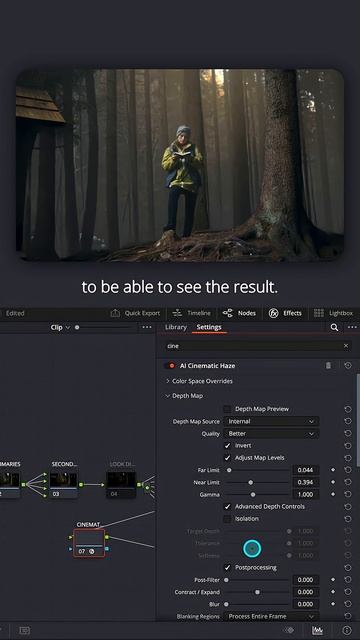The image size is (360, 640).
Task: Reset the Post-Filter parameter
Action: coord(348,580)
